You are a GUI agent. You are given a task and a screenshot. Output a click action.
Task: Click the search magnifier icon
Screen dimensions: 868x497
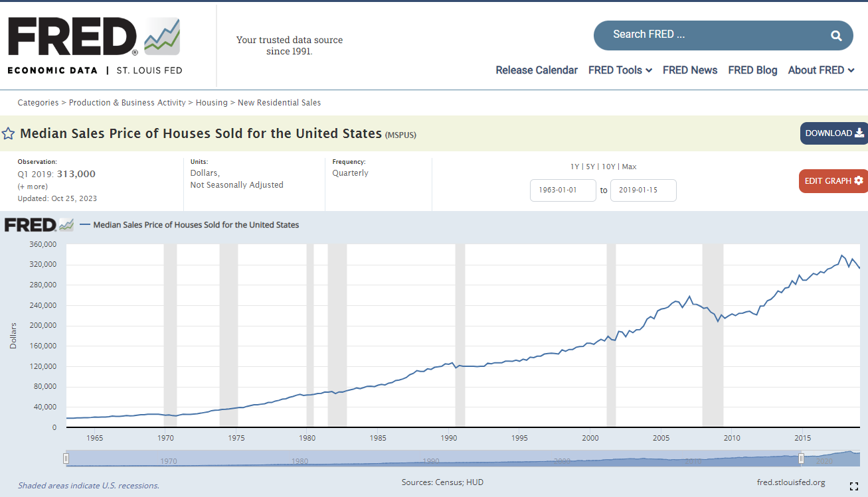click(x=836, y=36)
